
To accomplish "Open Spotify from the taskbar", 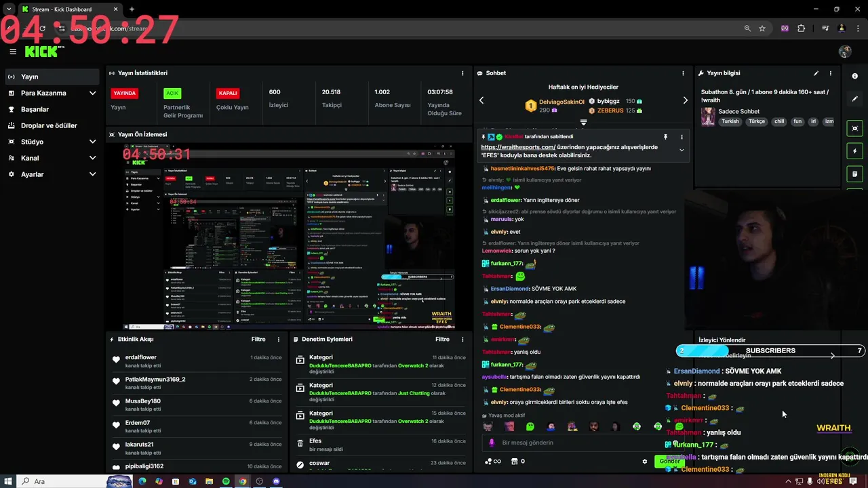I will pos(226,481).
